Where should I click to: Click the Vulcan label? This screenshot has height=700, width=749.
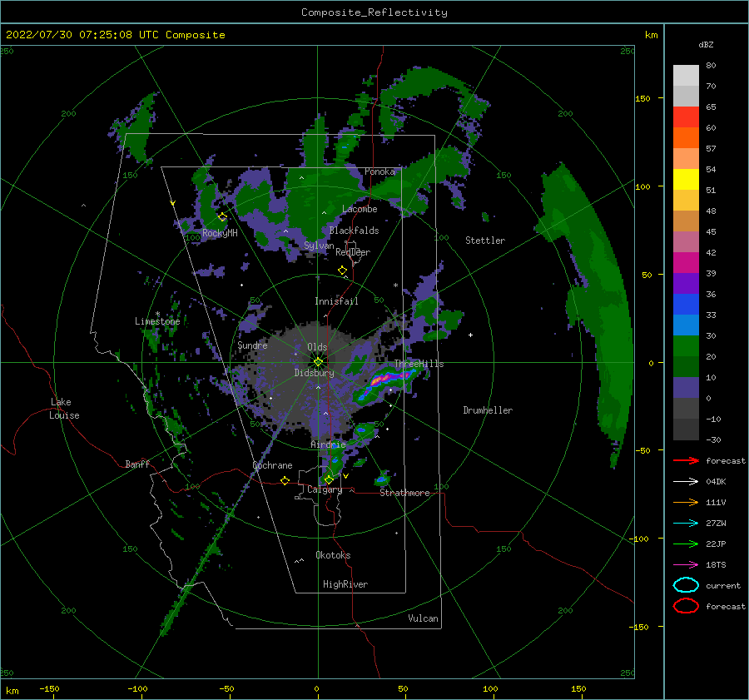tap(423, 618)
